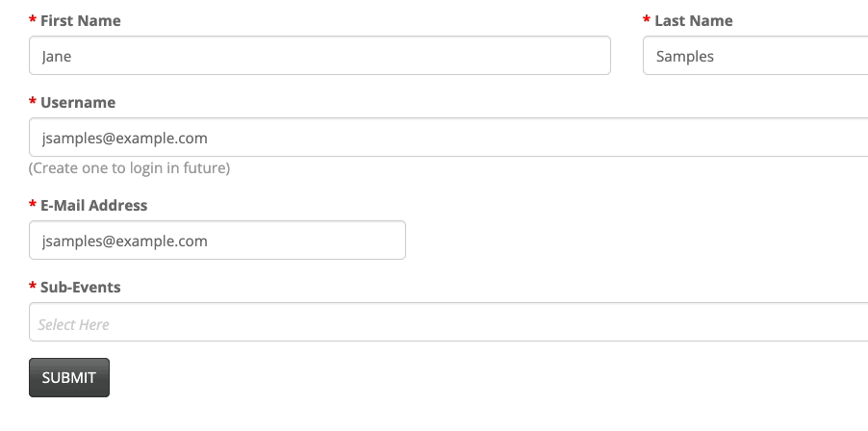Click into the E-Mail Address field
This screenshot has width=868, height=431.
(217, 241)
